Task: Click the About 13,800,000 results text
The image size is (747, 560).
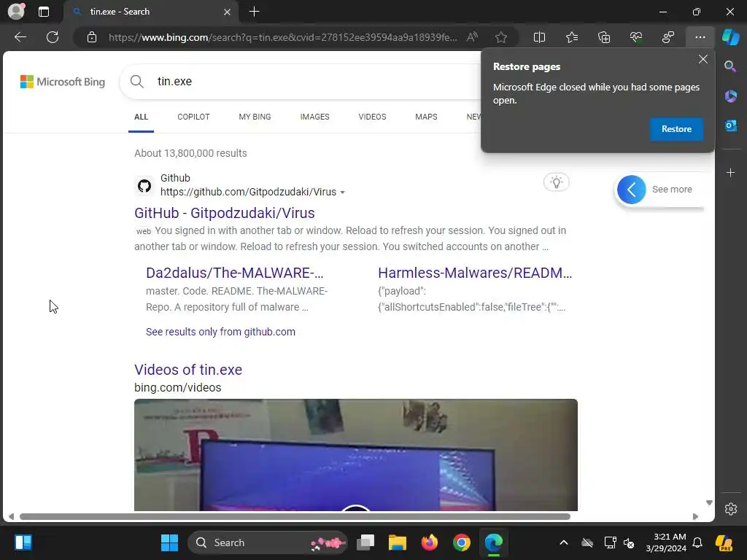Action: 190,153
